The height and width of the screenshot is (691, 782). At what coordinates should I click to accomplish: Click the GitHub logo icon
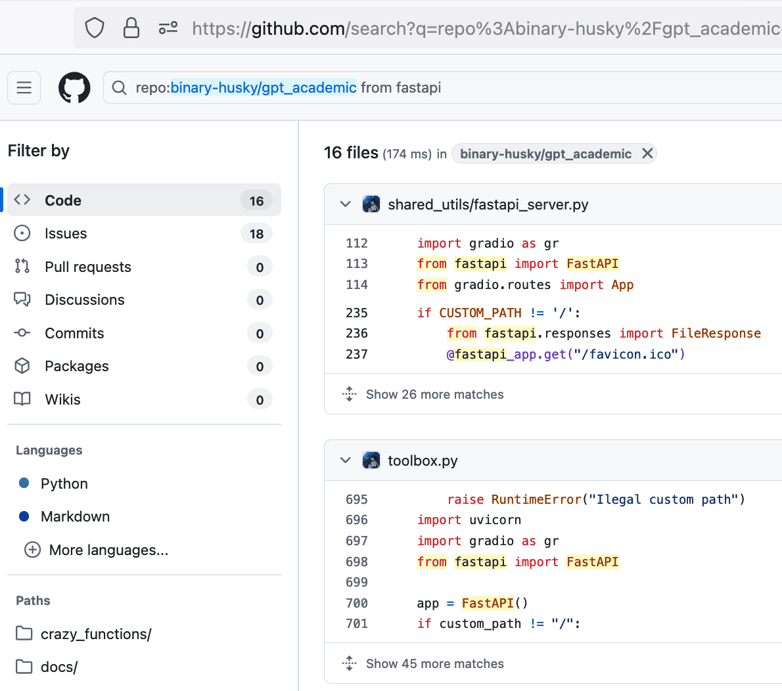tap(74, 88)
